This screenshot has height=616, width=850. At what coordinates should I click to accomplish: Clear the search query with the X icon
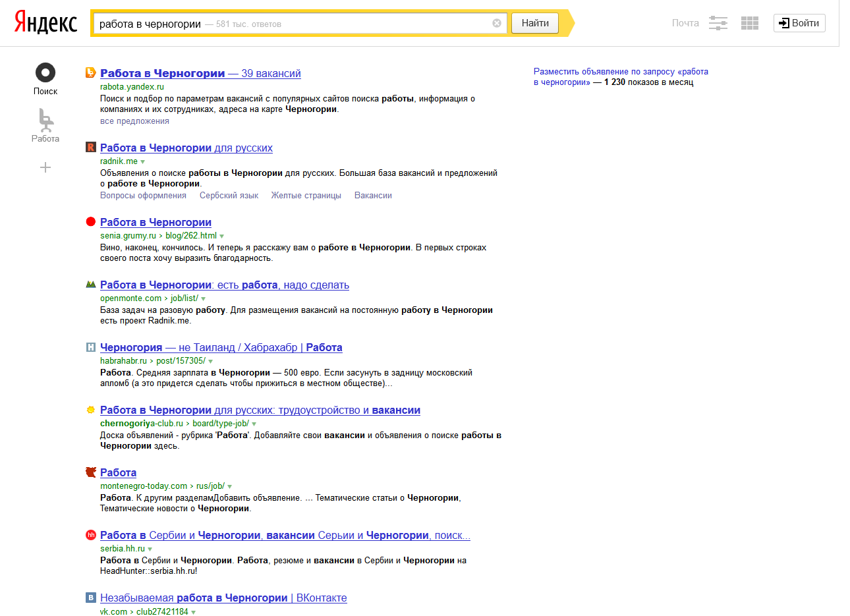point(497,23)
